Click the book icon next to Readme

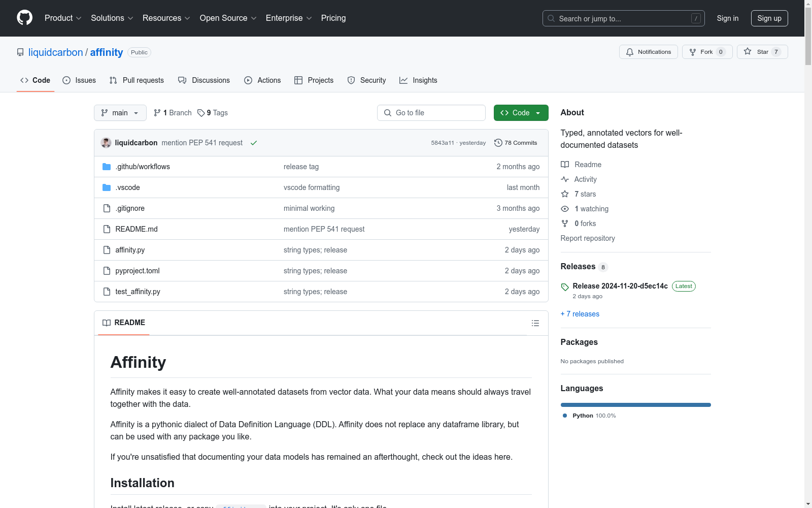tap(565, 165)
